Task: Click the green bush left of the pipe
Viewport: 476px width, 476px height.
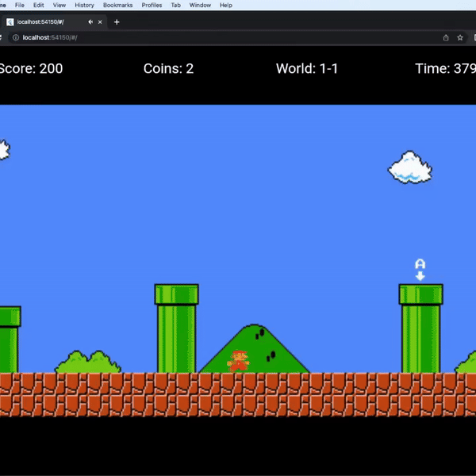Action: 87,363
